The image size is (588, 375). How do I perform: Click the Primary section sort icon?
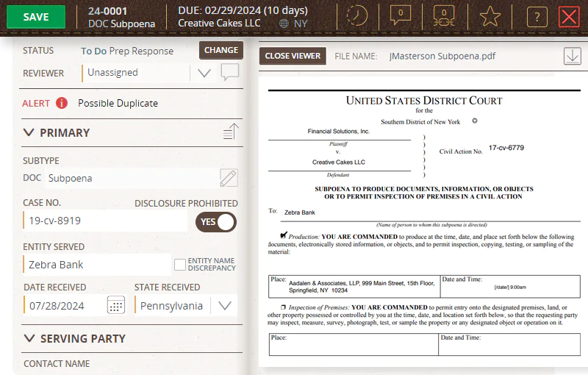tap(231, 132)
